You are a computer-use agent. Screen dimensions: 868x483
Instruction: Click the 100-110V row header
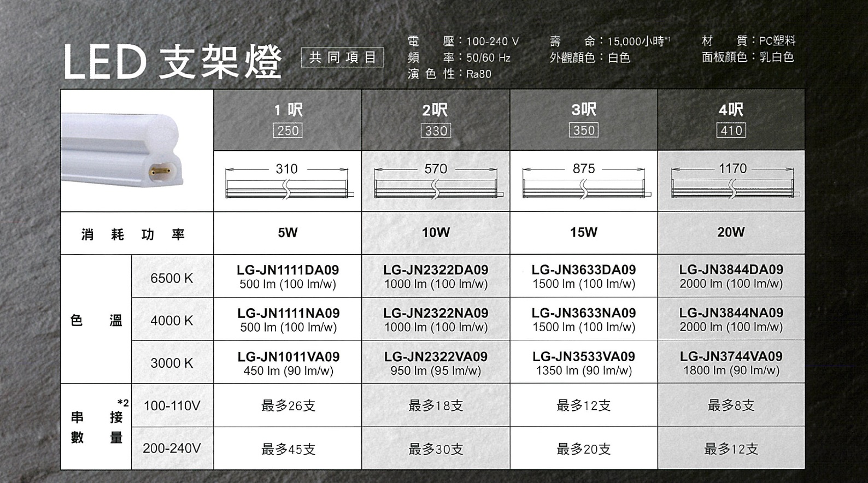[172, 405]
